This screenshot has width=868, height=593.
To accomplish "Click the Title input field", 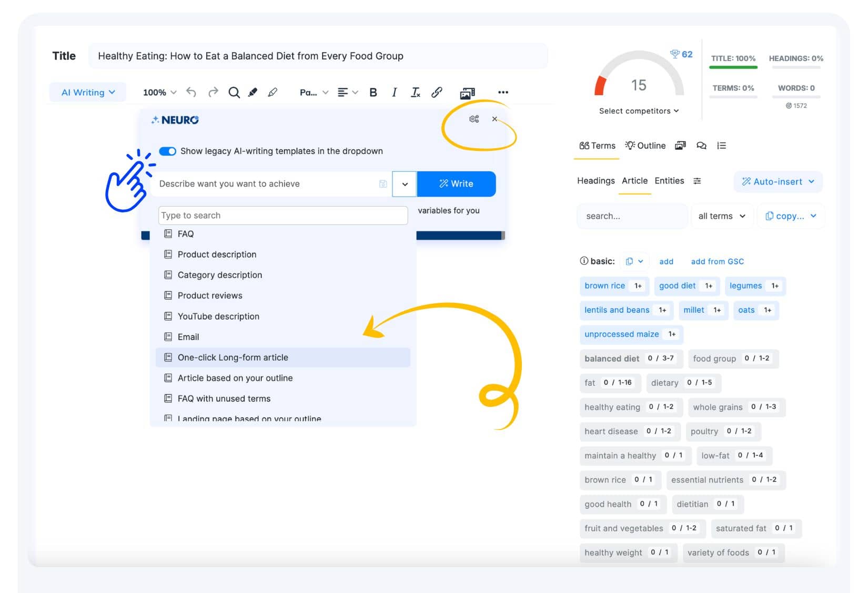I will [318, 56].
